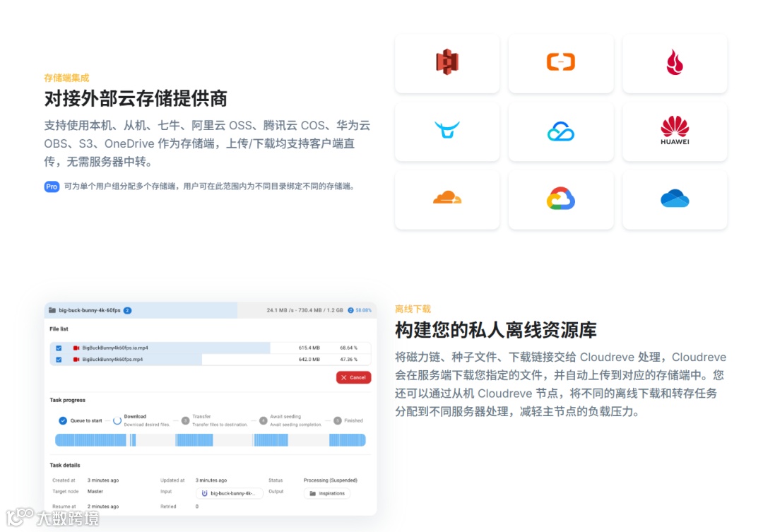Click the Tencent Cloud COS logo card
The image size is (763, 532).
click(560, 131)
